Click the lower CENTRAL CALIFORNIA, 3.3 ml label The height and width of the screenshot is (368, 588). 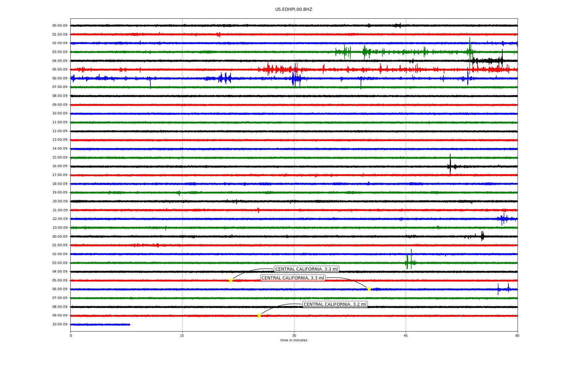pos(292,278)
